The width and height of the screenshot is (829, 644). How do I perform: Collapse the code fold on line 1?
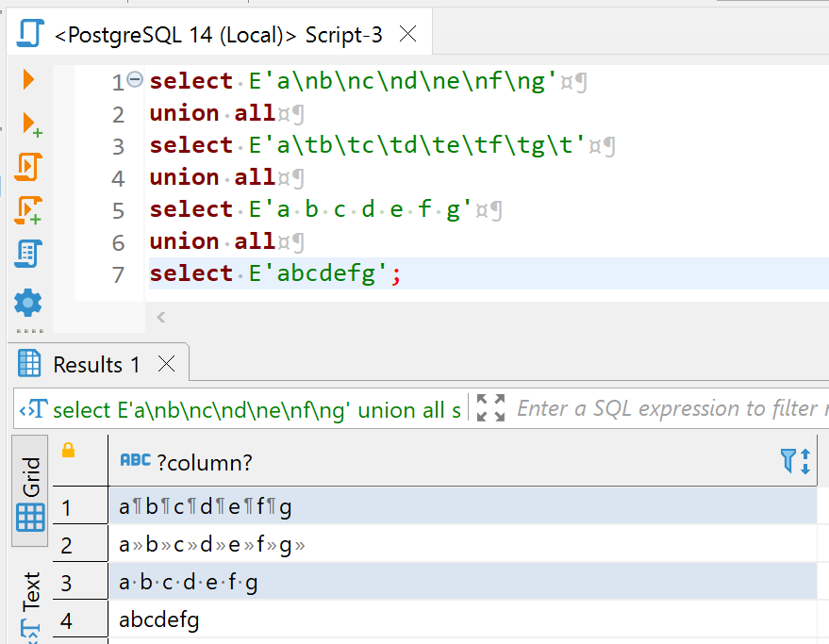(x=135, y=80)
